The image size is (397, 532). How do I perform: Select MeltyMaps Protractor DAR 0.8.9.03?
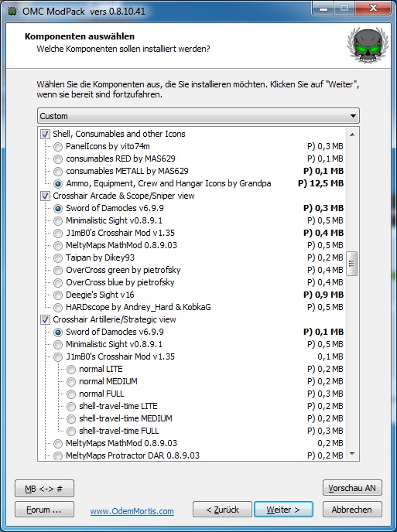point(58,455)
